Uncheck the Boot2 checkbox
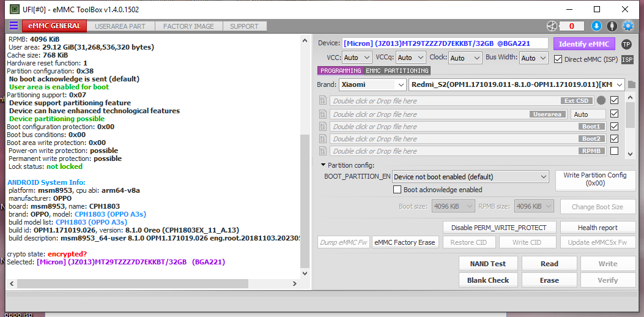This screenshot has height=317, width=644. coord(615,138)
